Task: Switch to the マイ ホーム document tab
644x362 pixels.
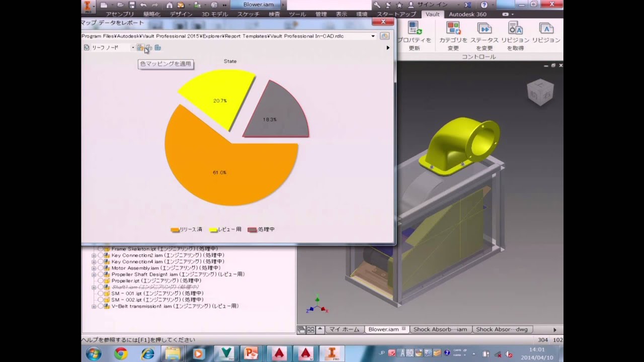Action: click(344, 329)
